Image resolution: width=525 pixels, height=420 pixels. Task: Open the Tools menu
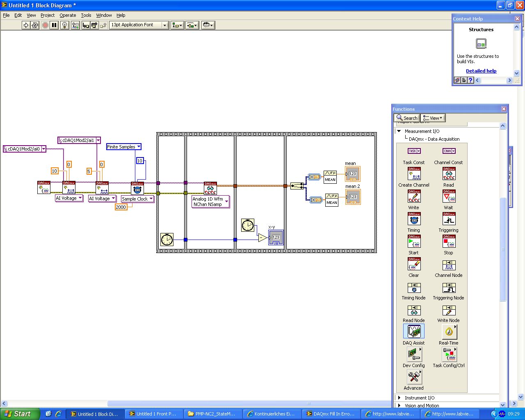tap(86, 15)
